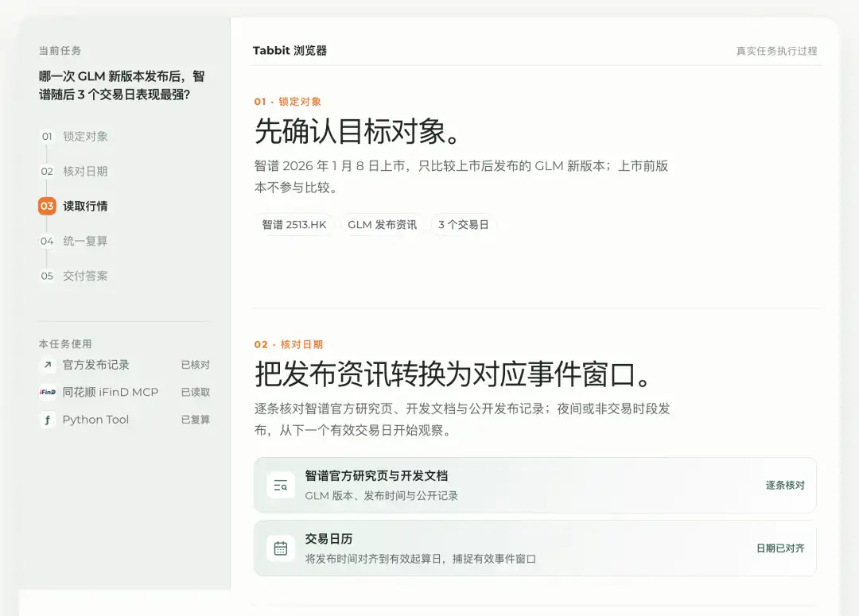Click the 已读取 status text
Image resolution: width=859 pixels, height=616 pixels.
pos(196,392)
